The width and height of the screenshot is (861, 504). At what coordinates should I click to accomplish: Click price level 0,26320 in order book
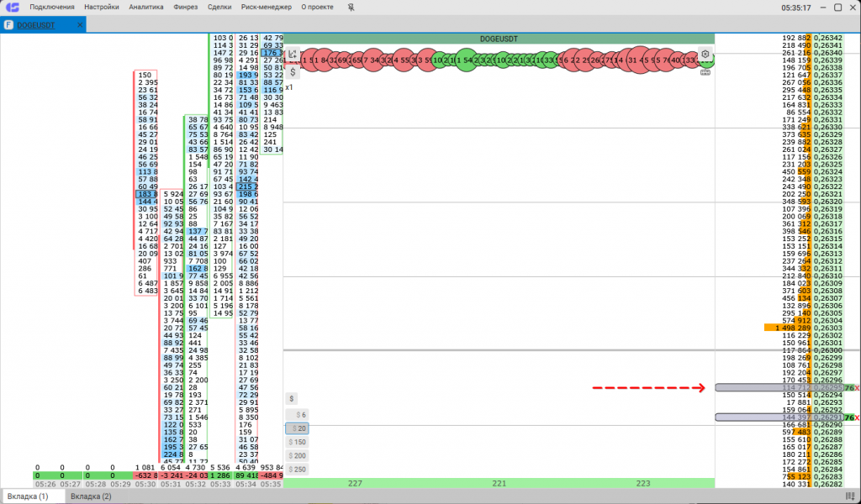coord(828,202)
